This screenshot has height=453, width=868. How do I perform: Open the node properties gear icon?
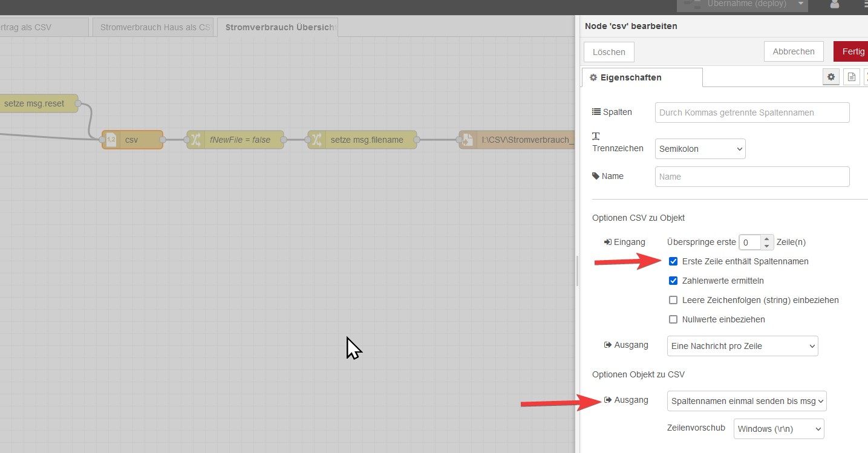click(831, 77)
